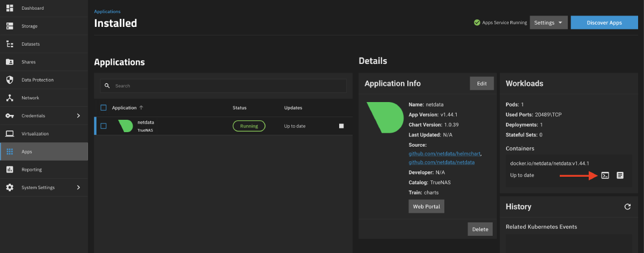Open the netdata container shell icon
Image resolution: width=644 pixels, height=253 pixels.
605,175
